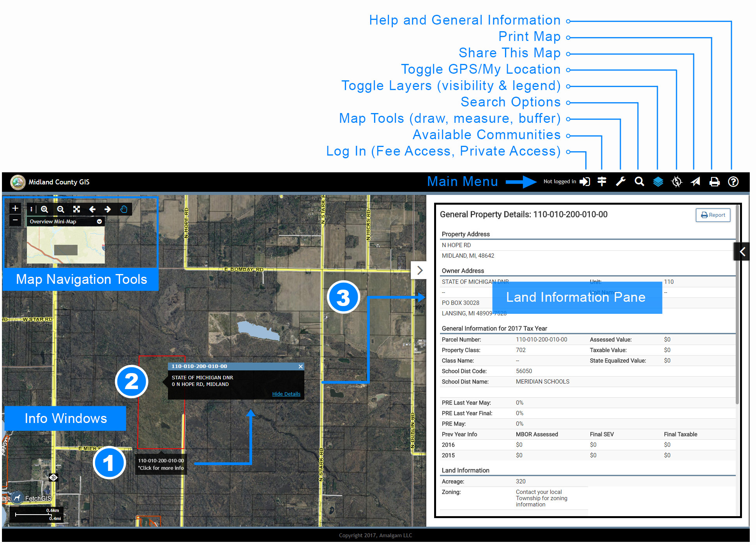
Task: Click the FetchGIS dog logo
Action: pos(17,497)
